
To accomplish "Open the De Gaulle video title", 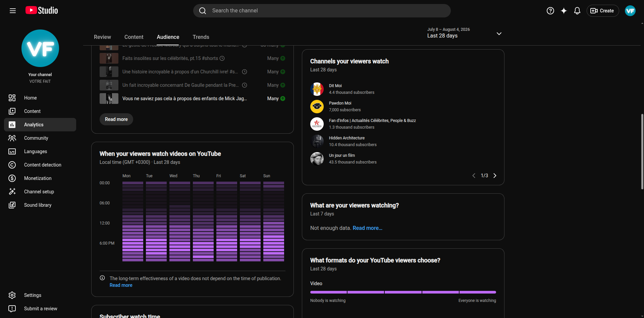I will pos(180,85).
